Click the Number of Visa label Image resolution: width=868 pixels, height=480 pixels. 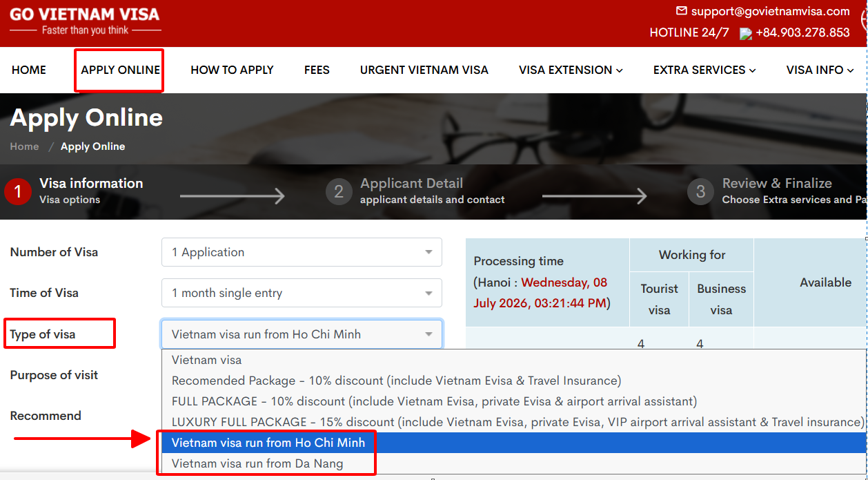pos(54,252)
